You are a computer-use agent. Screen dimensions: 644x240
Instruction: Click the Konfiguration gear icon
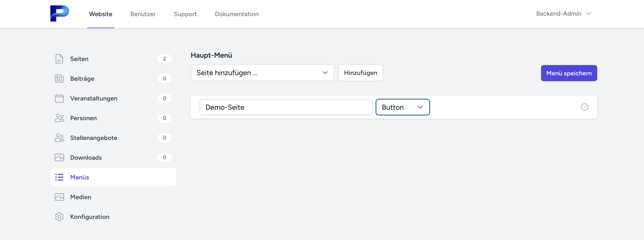pyautogui.click(x=59, y=217)
